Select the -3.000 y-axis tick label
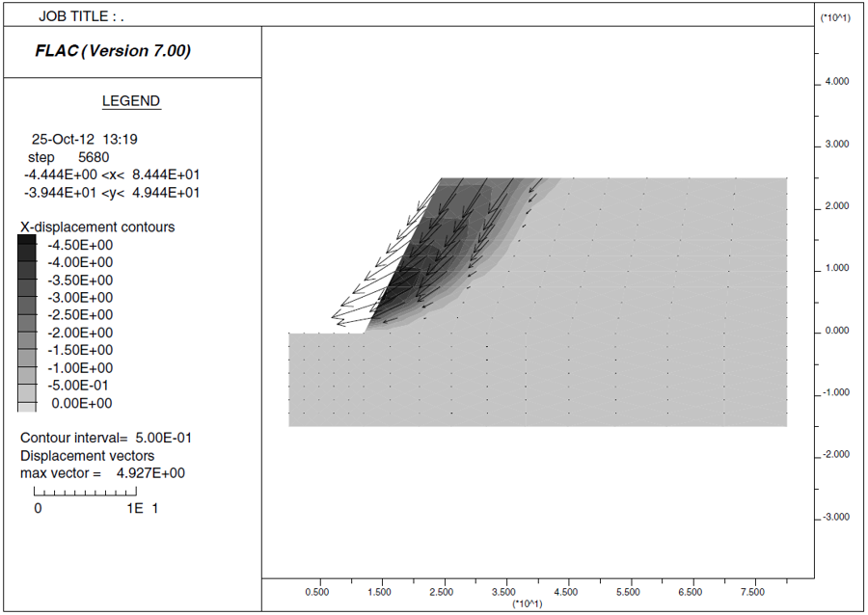868x615 pixels. [833, 518]
